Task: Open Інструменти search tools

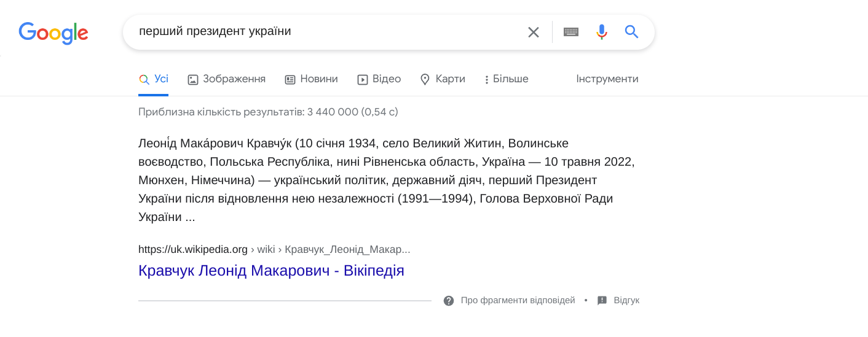Action: pyautogui.click(x=607, y=79)
